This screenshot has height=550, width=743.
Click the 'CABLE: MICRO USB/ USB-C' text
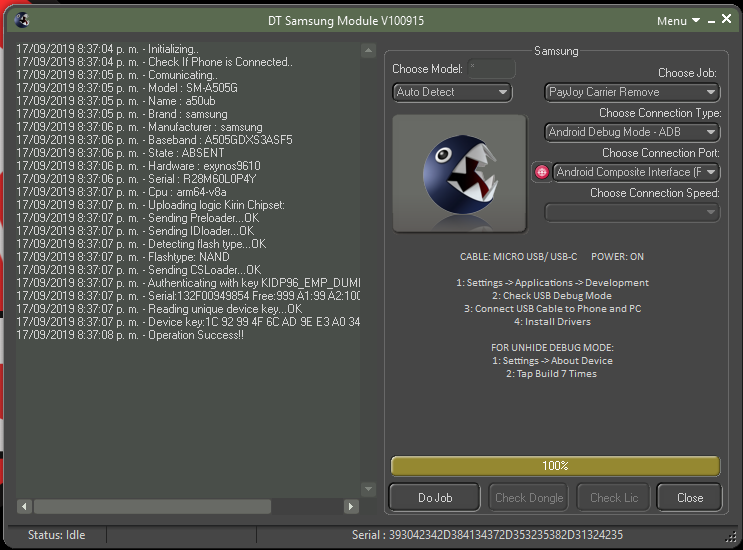(518, 257)
